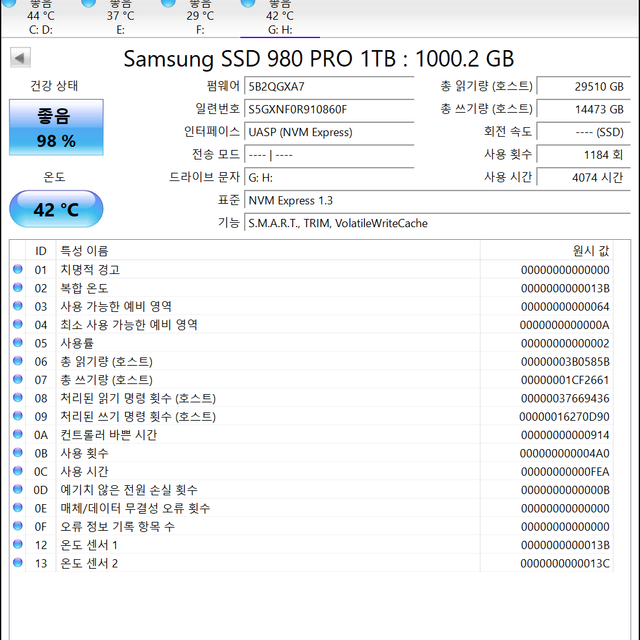This screenshot has width=640, height=640.
Task: Click serial number field S5GXNF0R910860F
Action: point(329,109)
